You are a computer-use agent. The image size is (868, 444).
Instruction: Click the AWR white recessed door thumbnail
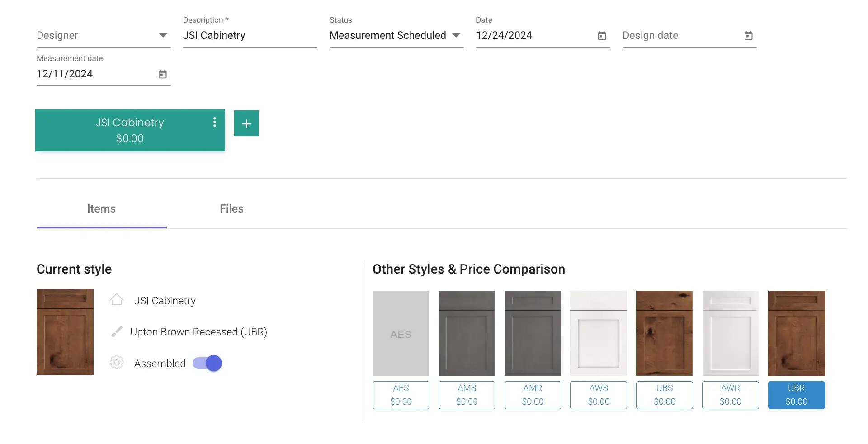pos(731,333)
